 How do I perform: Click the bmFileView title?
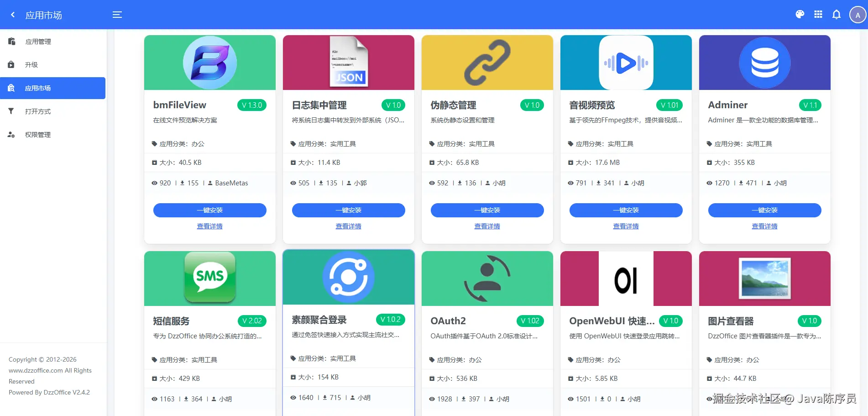click(180, 105)
